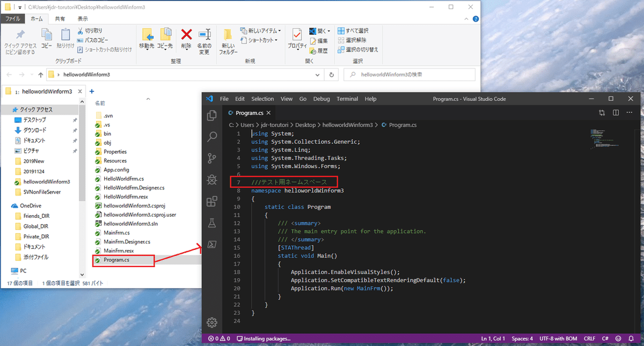Open the Edit menu in VS Code
The image size is (644, 346).
tap(240, 99)
